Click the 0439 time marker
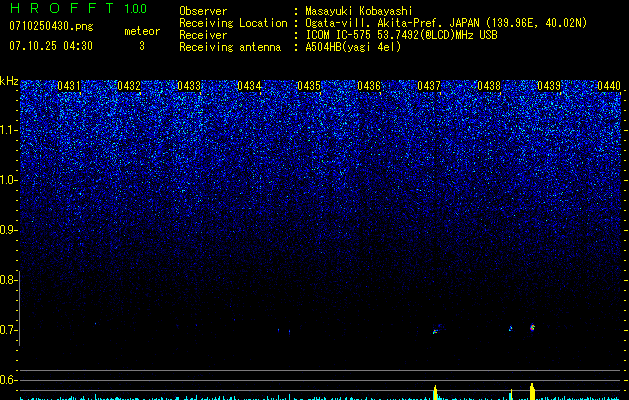 click(x=549, y=86)
